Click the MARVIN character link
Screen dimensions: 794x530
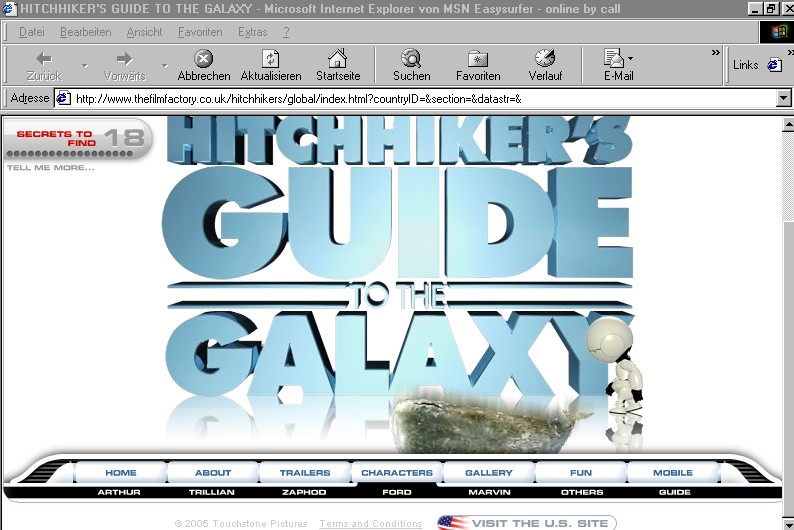(x=488, y=492)
